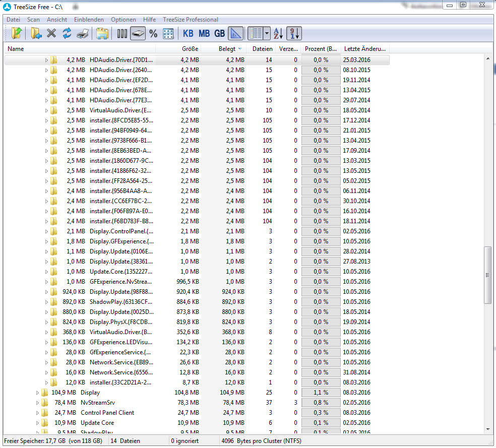Sort by the Belegt column header
This screenshot has height=448, width=496.
[224, 49]
